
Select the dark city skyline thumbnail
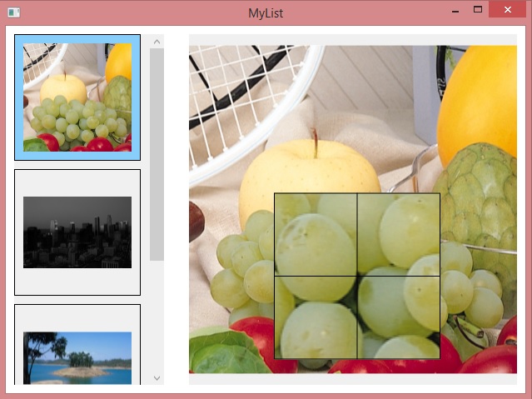click(x=77, y=232)
